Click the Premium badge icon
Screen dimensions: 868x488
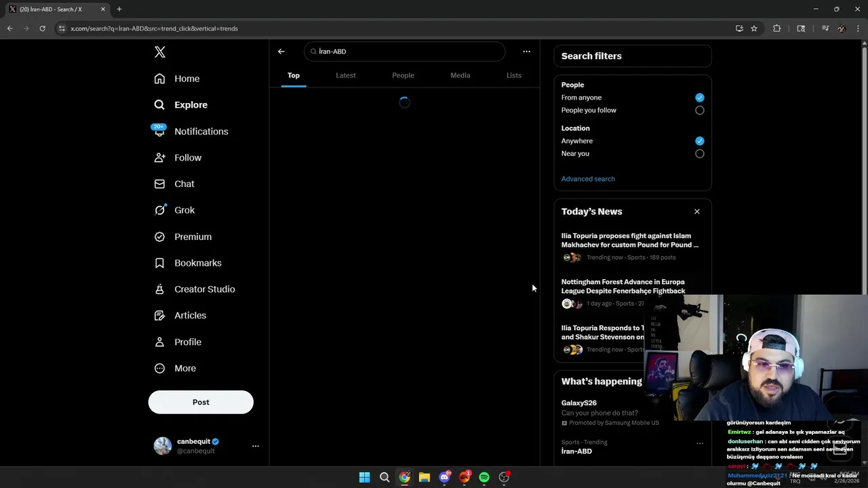click(159, 237)
